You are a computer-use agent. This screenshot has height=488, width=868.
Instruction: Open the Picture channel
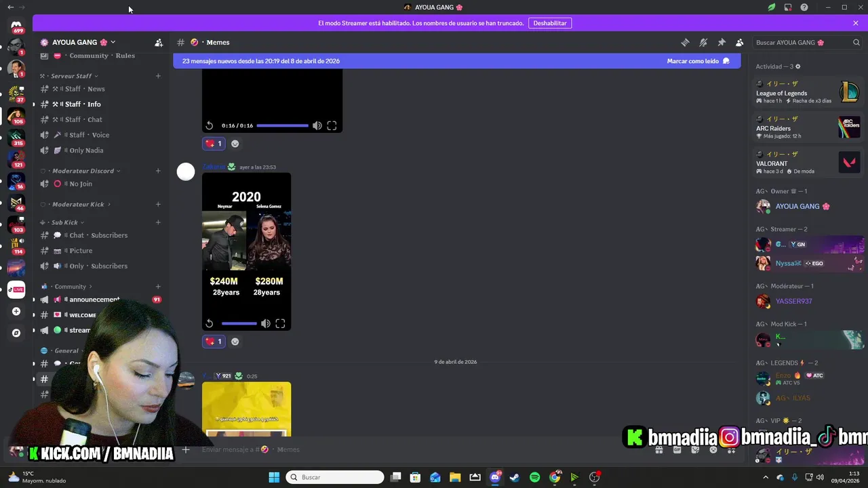pyautogui.click(x=102, y=251)
